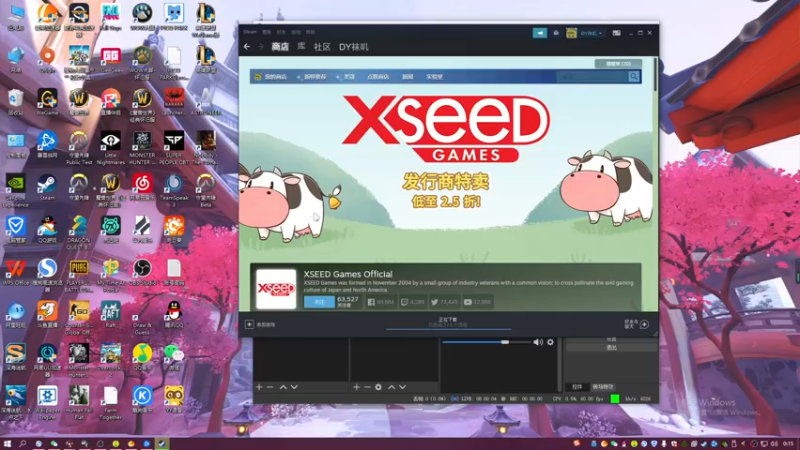
Task: Focus the Steam store search field
Action: [592, 77]
